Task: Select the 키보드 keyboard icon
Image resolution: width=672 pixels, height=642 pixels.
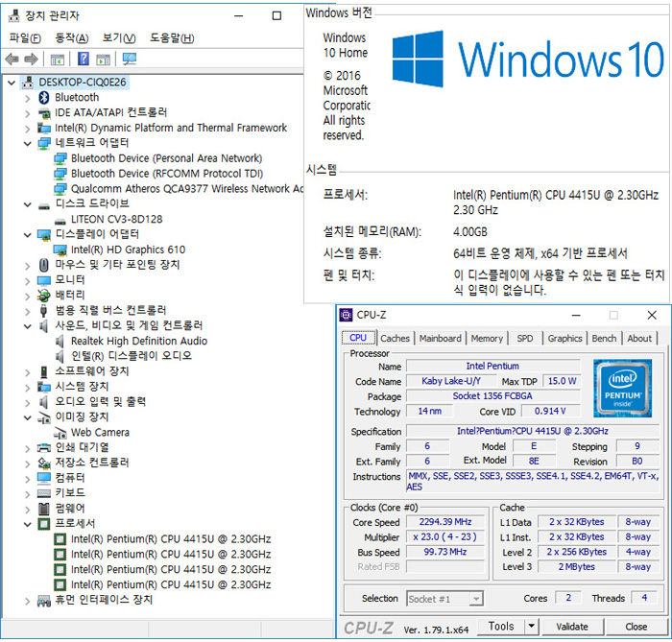Action: click(x=44, y=493)
